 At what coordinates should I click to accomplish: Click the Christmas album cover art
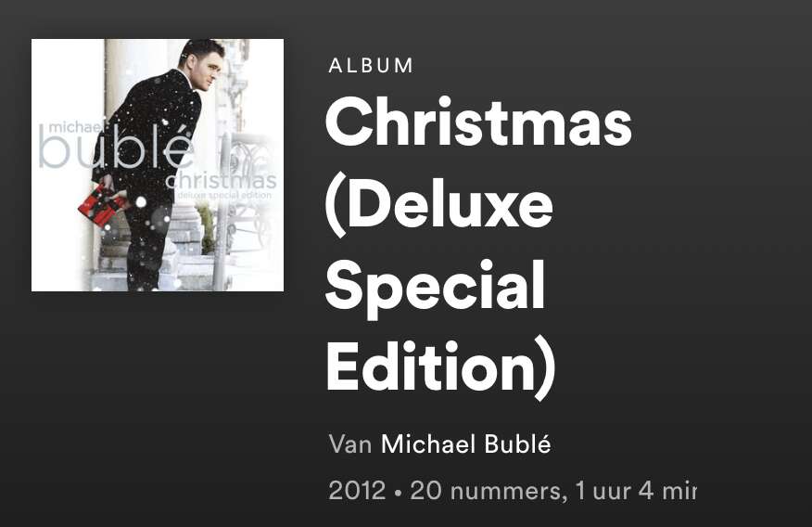[158, 165]
